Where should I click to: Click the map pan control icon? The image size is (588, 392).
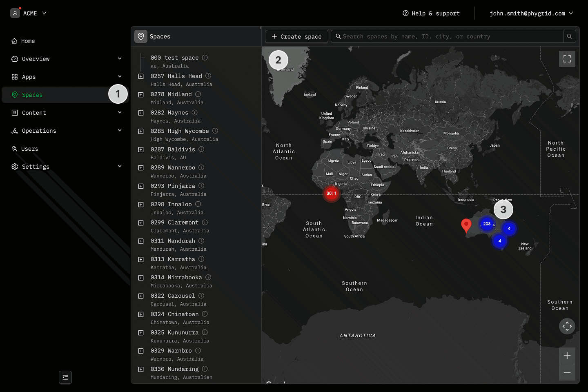tap(567, 326)
